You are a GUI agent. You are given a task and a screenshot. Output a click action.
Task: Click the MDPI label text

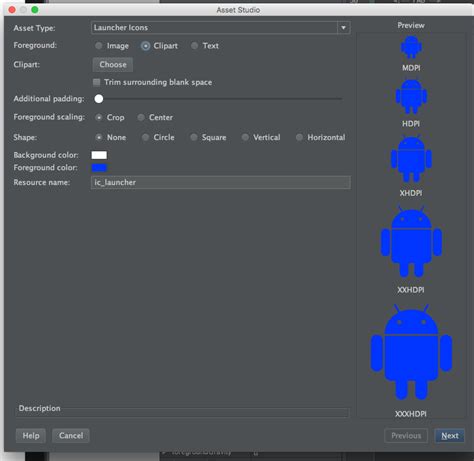411,68
